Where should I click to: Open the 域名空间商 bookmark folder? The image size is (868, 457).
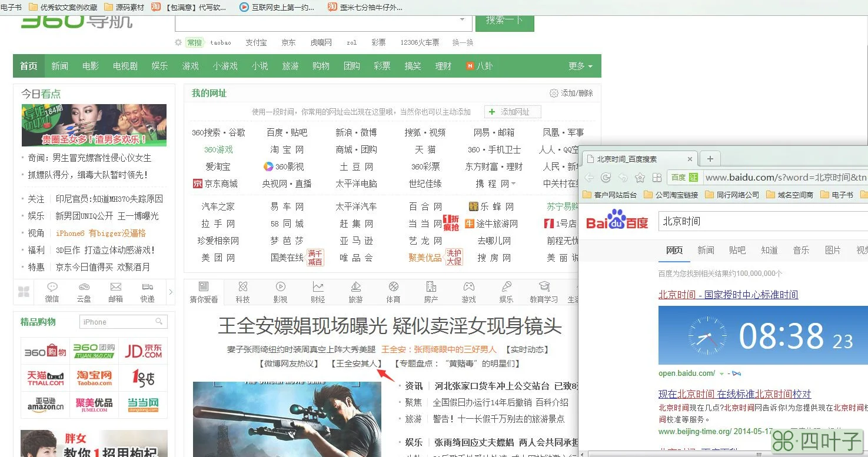(x=790, y=195)
